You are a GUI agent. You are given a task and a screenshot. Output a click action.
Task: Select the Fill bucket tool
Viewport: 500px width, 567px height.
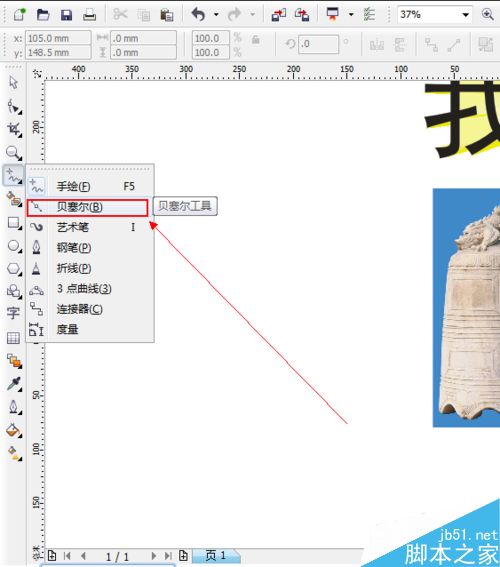pos(14,430)
